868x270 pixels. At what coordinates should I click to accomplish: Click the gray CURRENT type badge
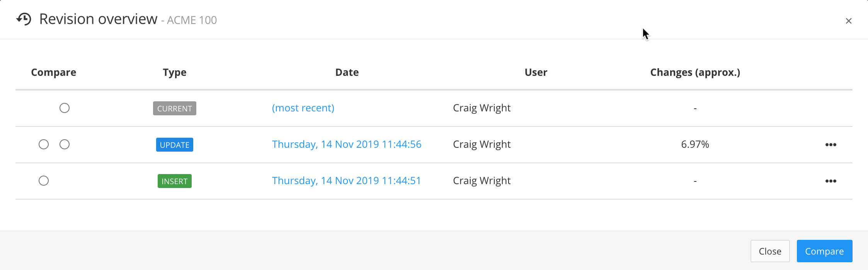click(174, 108)
